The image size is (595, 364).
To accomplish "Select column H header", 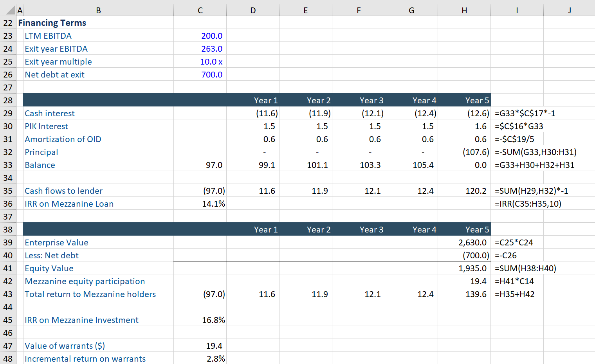I will pyautogui.click(x=464, y=11).
